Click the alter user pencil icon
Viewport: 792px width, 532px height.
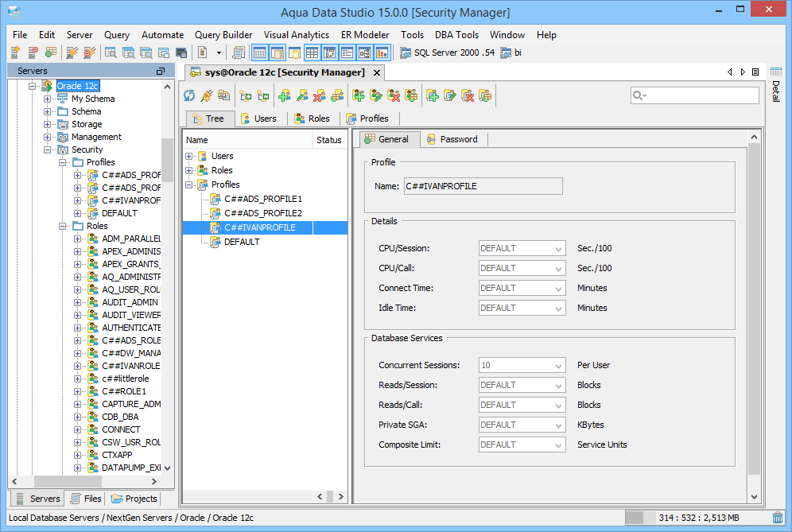point(302,95)
